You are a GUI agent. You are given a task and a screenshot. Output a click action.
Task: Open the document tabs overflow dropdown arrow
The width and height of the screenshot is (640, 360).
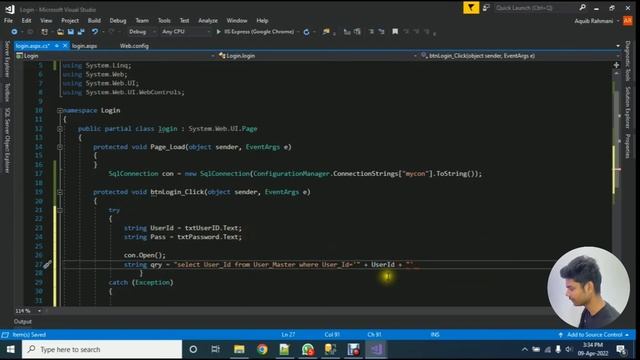click(x=618, y=46)
